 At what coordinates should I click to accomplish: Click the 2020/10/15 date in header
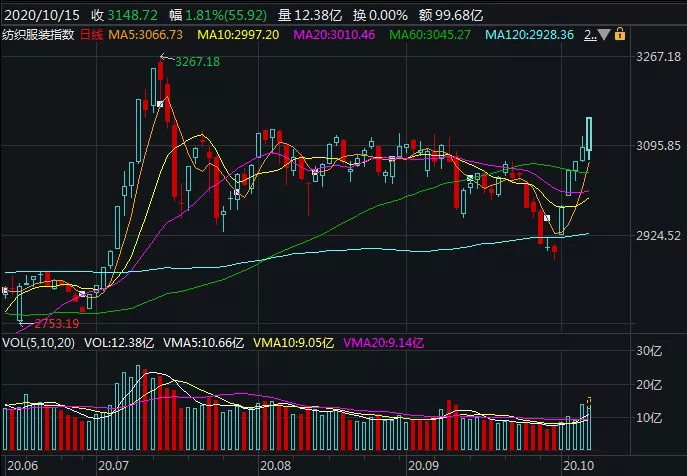coord(42,15)
